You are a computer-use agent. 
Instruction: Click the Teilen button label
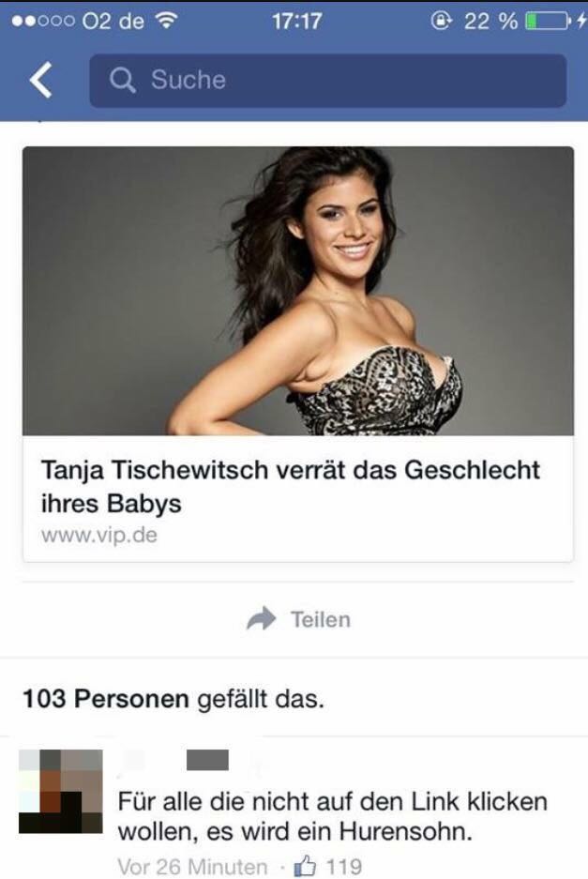click(x=321, y=619)
